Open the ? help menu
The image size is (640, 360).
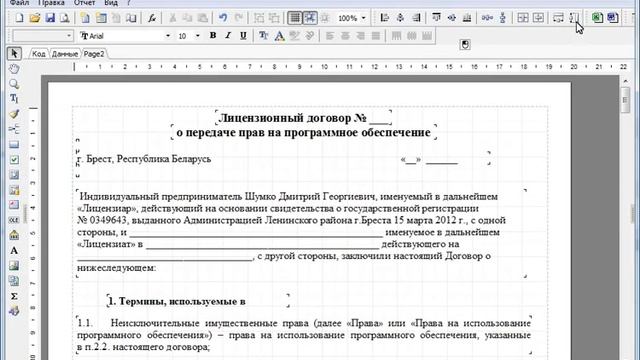coord(129,3)
